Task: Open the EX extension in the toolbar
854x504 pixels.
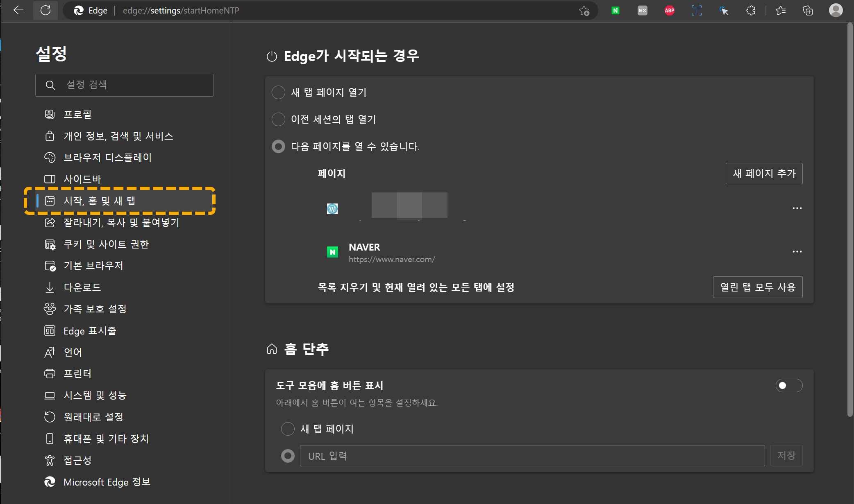Action: coord(642,10)
